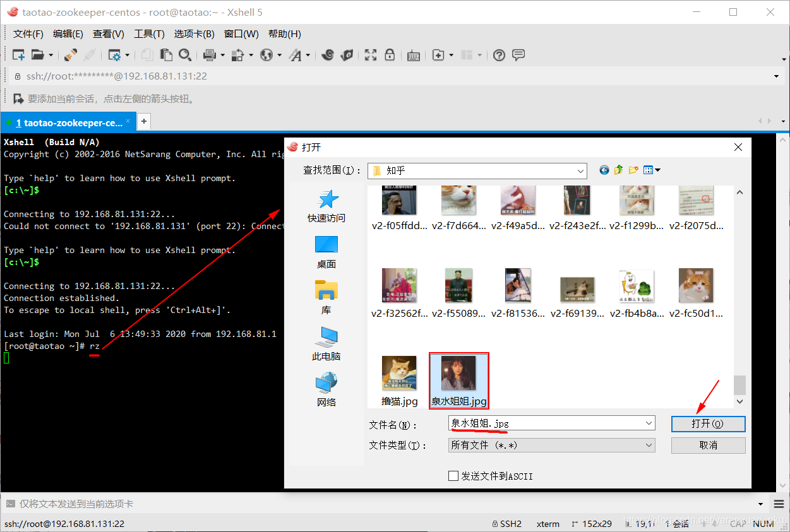Add a new tab with the plus button
This screenshot has height=532, width=790.
coord(144,121)
